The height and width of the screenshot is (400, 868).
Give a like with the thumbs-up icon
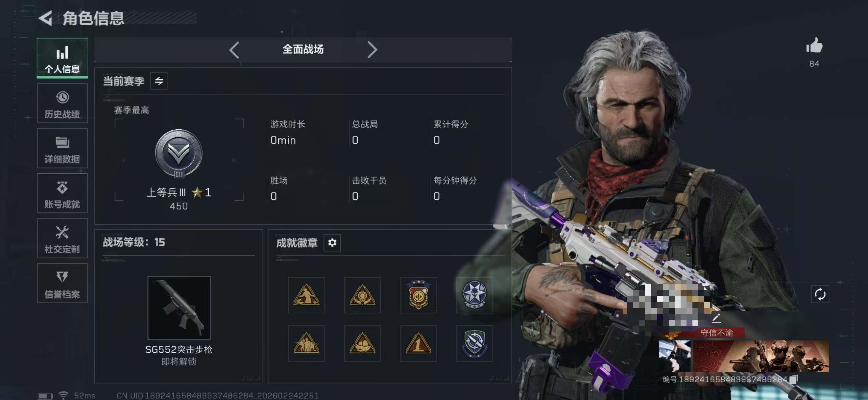click(814, 45)
